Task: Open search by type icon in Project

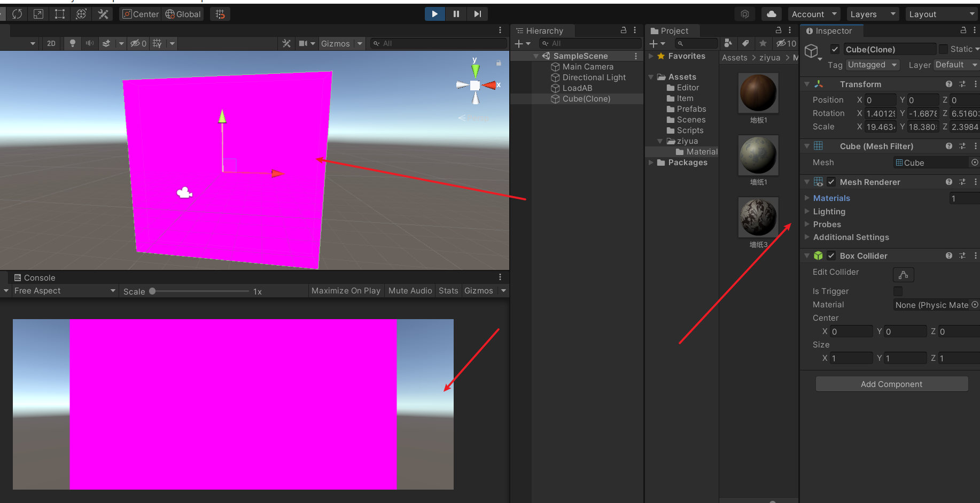Action: point(728,43)
